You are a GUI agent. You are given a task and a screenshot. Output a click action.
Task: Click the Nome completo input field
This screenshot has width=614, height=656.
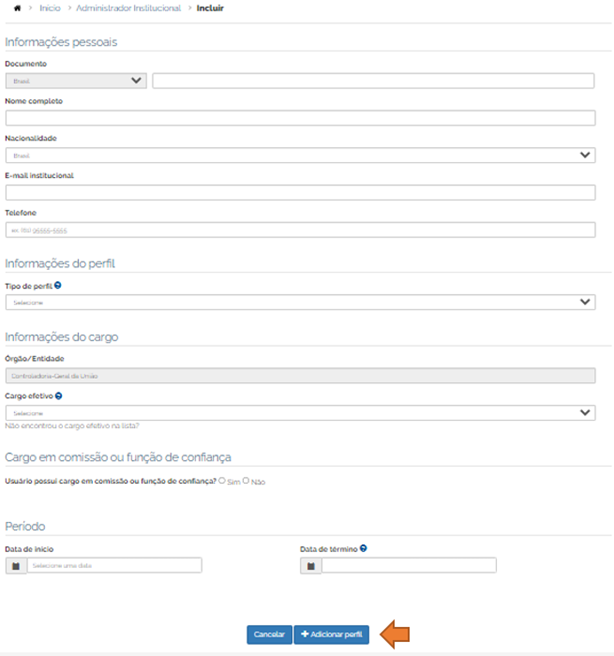[300, 118]
